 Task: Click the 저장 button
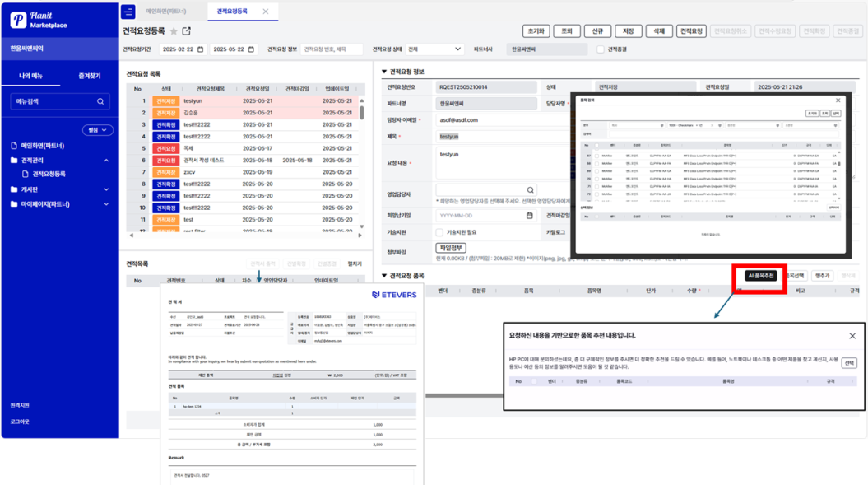(x=629, y=31)
